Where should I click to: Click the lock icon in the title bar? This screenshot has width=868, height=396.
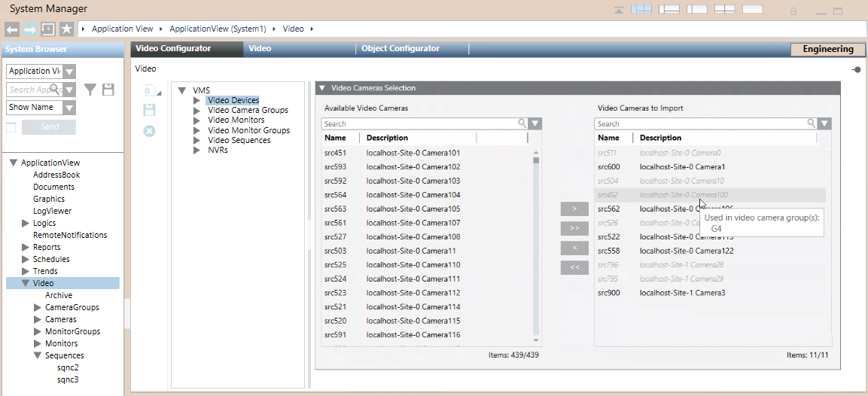793,11
